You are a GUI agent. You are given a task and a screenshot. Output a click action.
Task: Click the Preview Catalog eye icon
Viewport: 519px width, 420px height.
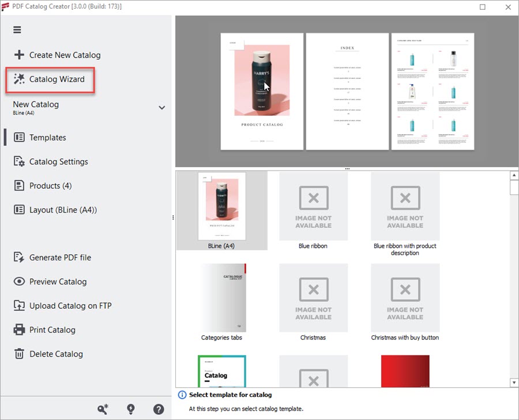tap(19, 281)
